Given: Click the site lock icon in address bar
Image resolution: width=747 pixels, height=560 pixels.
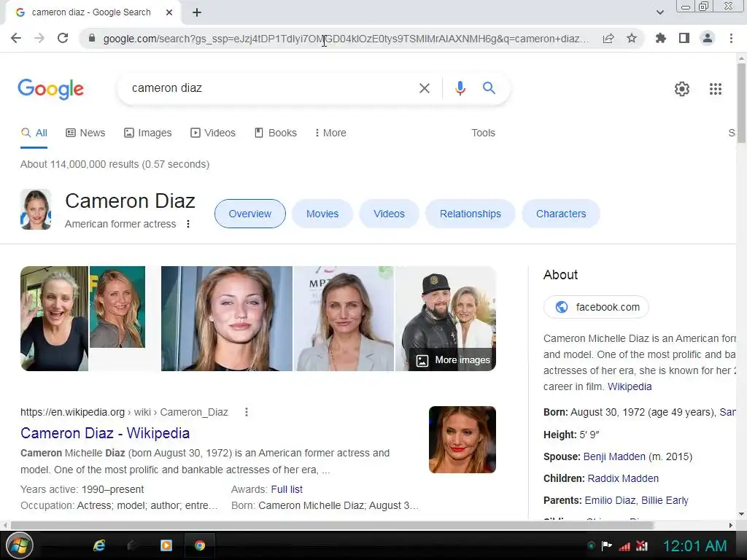Looking at the screenshot, I should tap(92, 38).
